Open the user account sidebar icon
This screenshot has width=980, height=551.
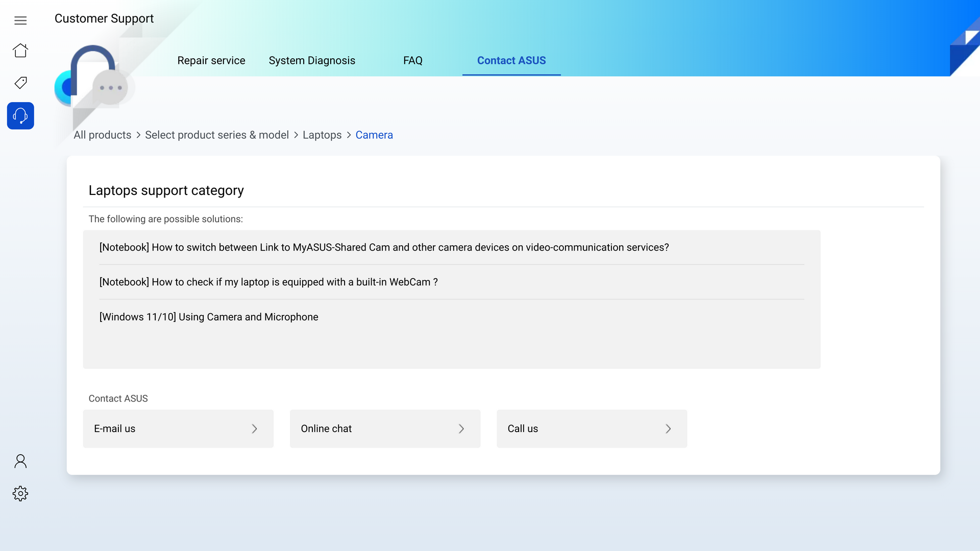[x=20, y=461]
